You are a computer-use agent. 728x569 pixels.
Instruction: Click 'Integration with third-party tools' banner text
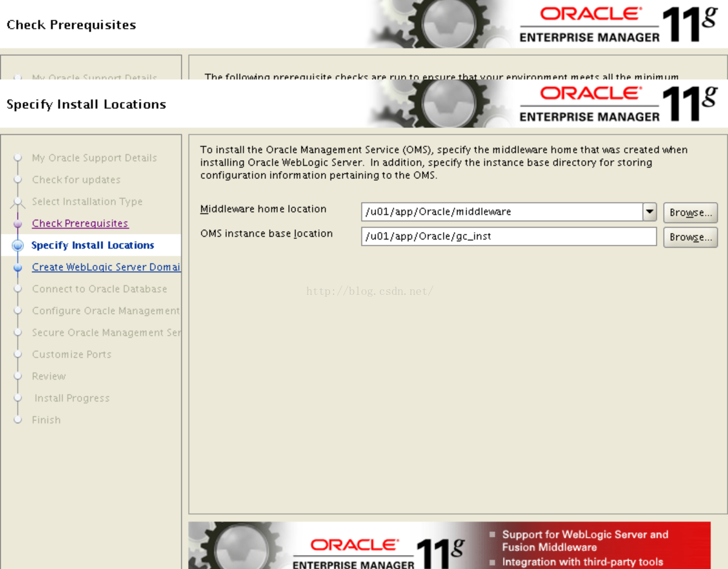582,562
